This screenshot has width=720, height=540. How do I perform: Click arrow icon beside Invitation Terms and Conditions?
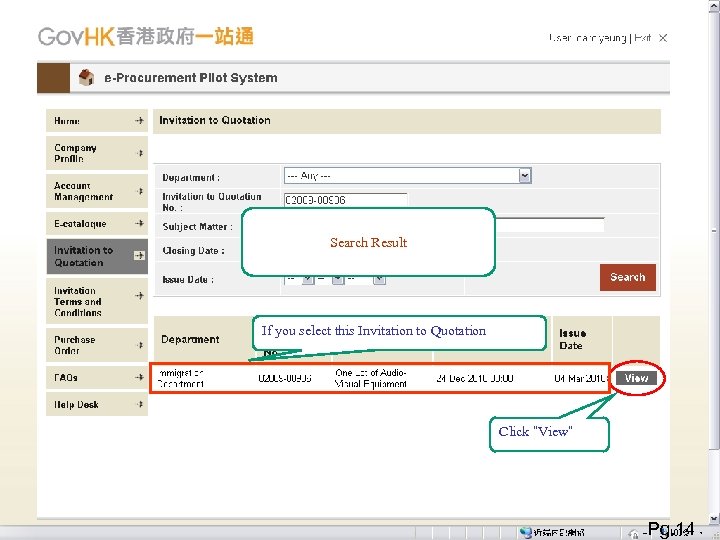click(x=139, y=296)
